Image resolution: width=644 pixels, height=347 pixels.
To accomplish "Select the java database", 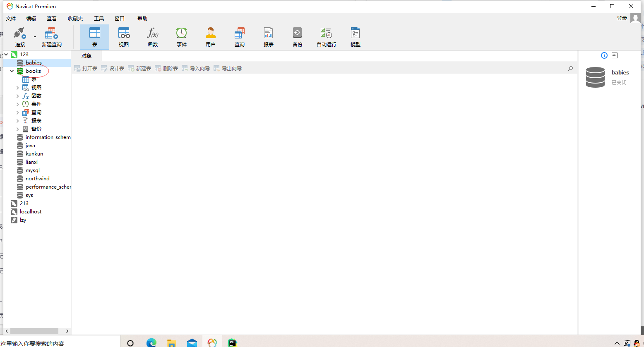I will 30,146.
